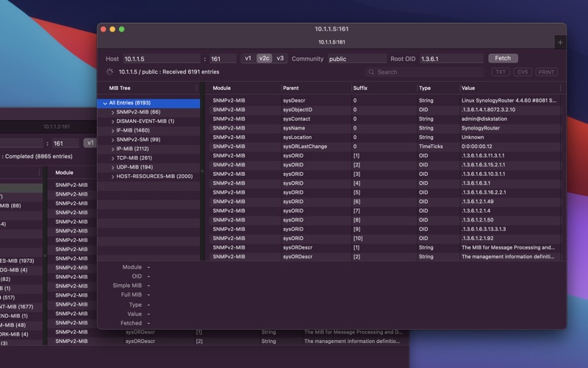Select the sysDescr row
The height and width of the screenshot is (368, 588).
coord(385,101)
